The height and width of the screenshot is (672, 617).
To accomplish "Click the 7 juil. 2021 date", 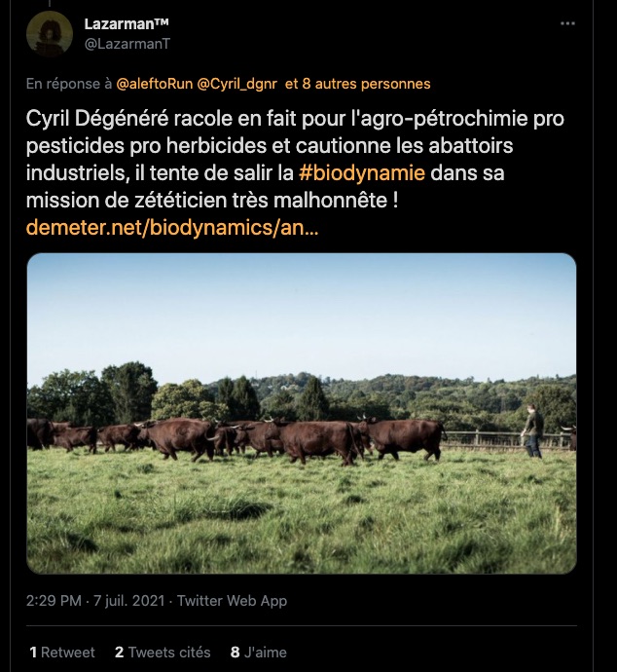I will (x=130, y=601).
